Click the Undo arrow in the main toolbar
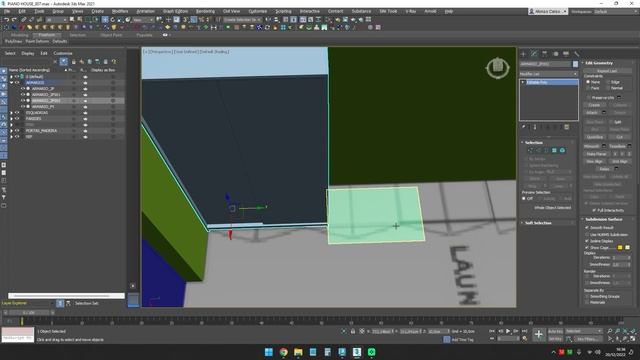 (7, 20)
